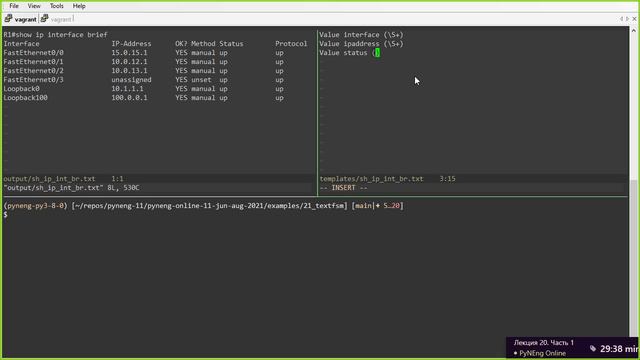Open the Help menu
Viewport: 640px width, 360px height.
click(x=79, y=6)
